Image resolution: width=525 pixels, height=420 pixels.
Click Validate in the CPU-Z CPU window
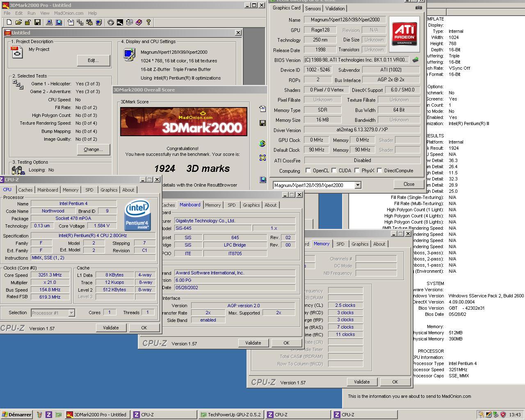pyautogui.click(x=111, y=328)
